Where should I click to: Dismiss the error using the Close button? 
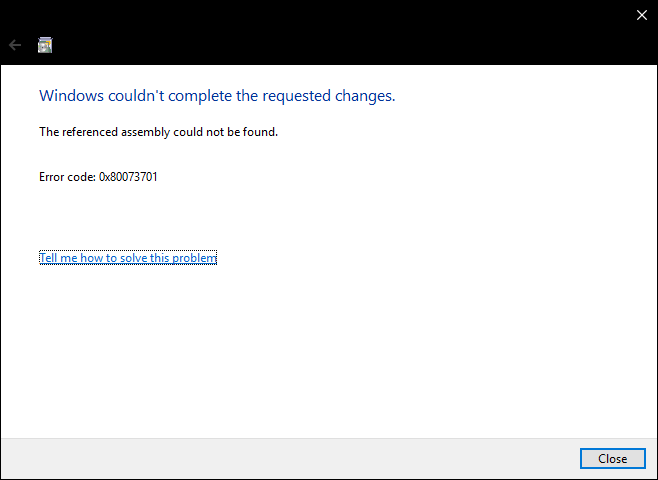[612, 458]
